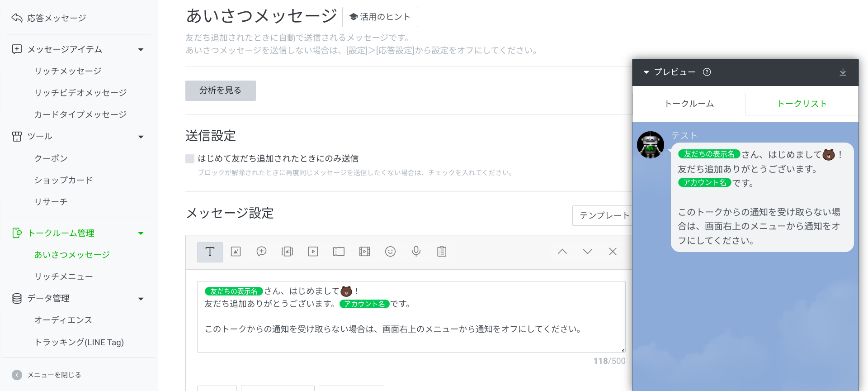Open カードタイプメッセージ menu item
868x391 pixels.
click(80, 114)
